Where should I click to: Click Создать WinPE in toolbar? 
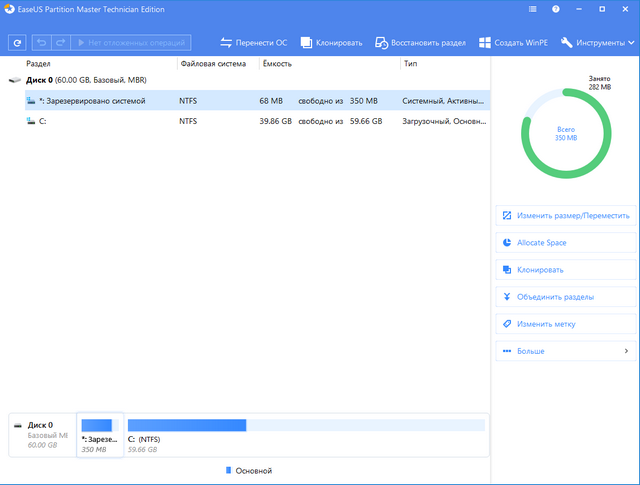(x=514, y=43)
